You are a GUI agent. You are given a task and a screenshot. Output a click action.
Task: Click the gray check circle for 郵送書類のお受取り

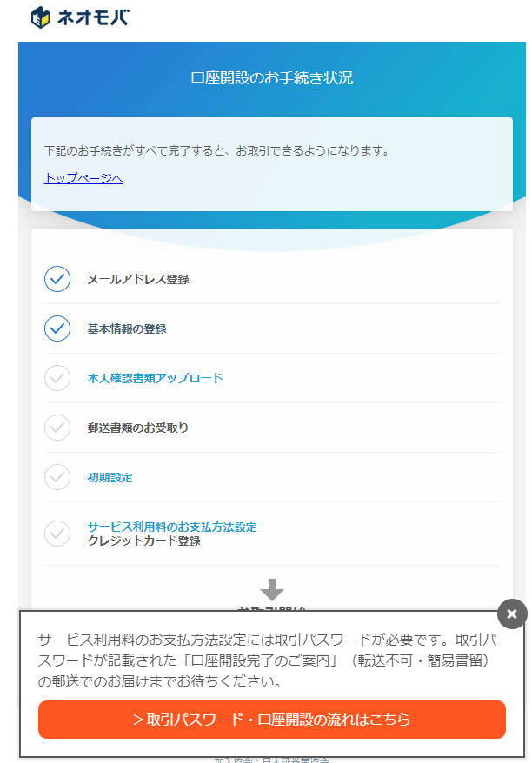click(57, 428)
